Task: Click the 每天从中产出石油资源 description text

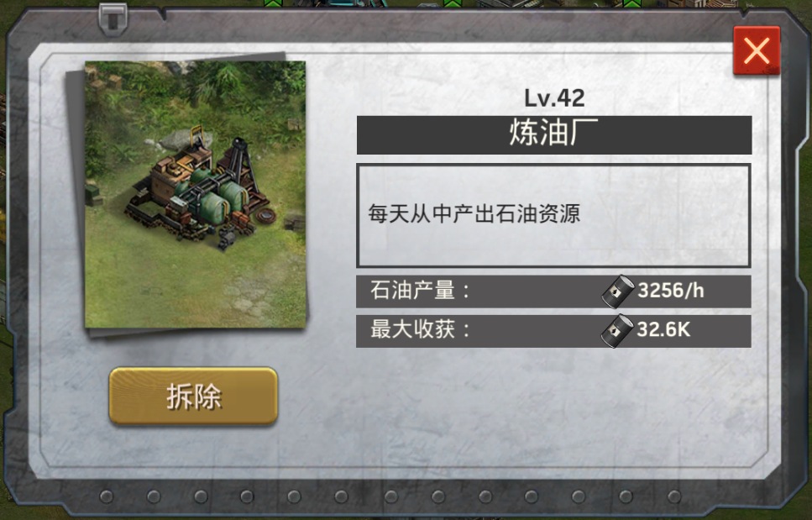Action: click(x=474, y=213)
